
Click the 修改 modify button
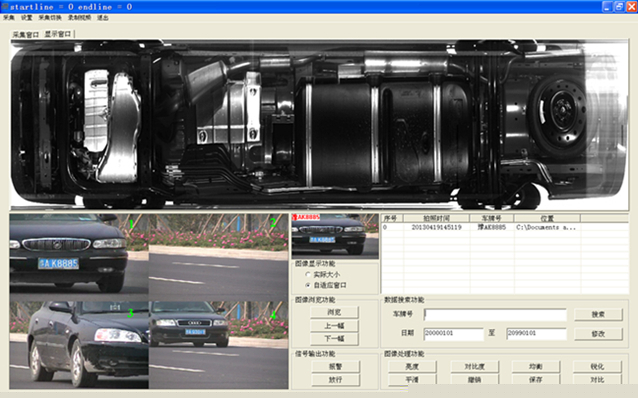coord(598,334)
